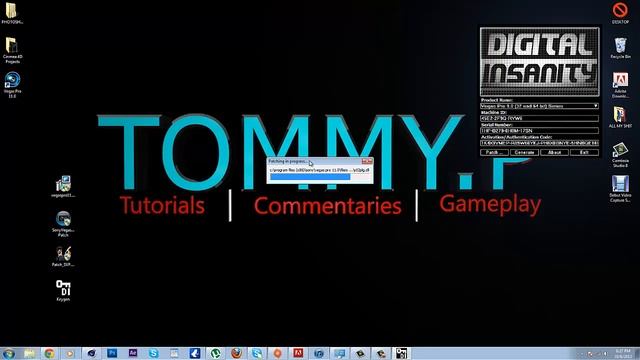Click the Machine ID field in keygen
The height and width of the screenshot is (360, 640).
(x=539, y=118)
